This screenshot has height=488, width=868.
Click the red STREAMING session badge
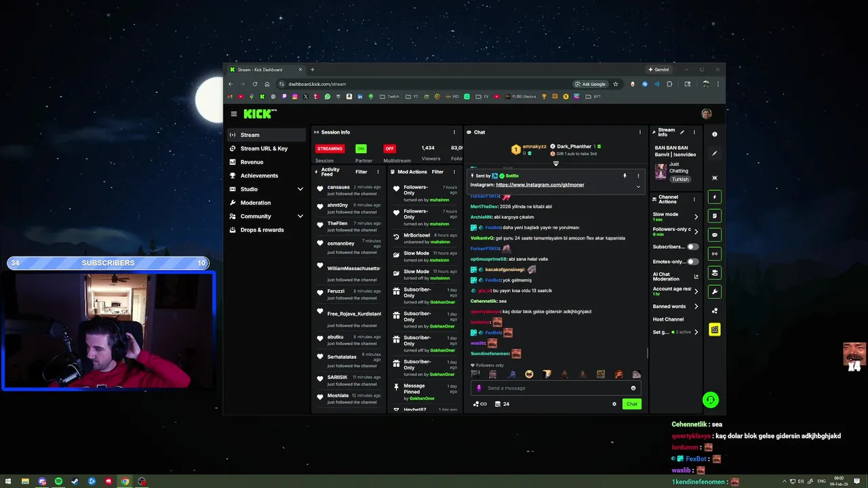coord(330,148)
